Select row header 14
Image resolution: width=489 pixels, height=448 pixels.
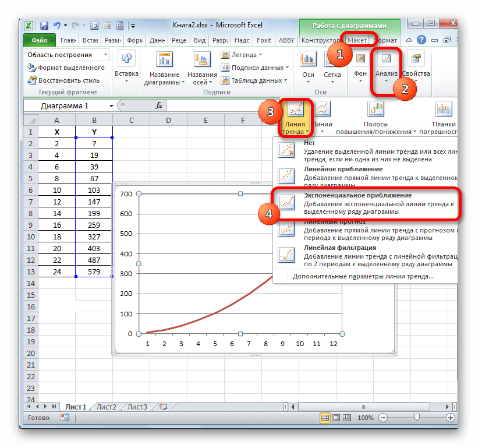pyautogui.click(x=30, y=283)
